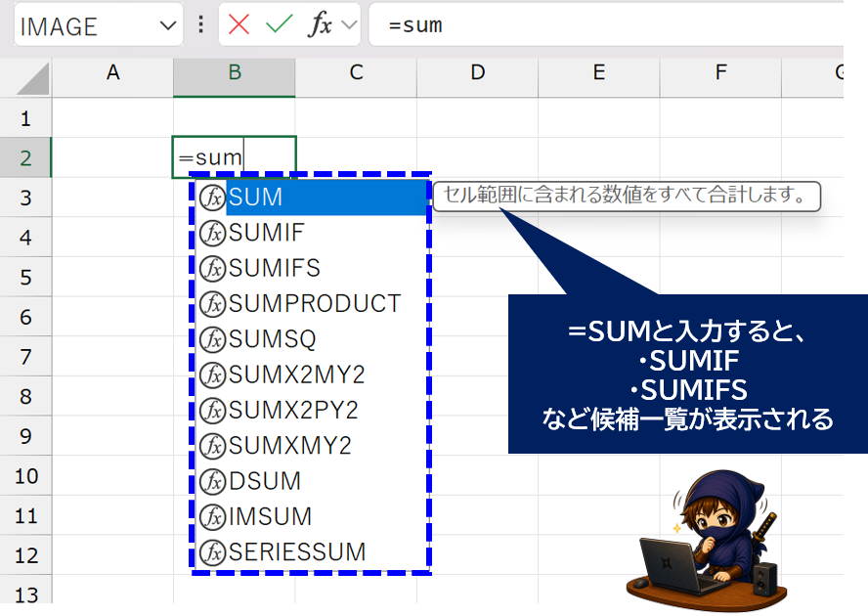Expand the Name Box dropdown showing IMAGE
This screenshot has height=616, width=868.
coord(168,25)
